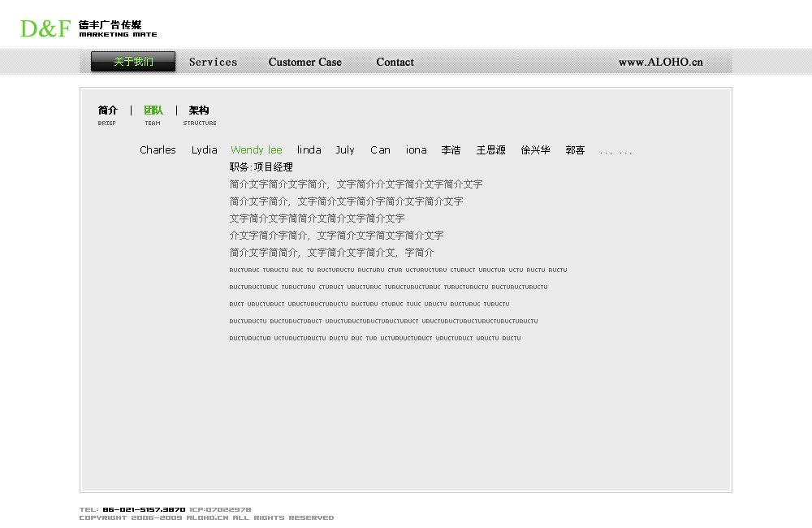
Task: Show more team members via ellipsis
Action: point(615,152)
